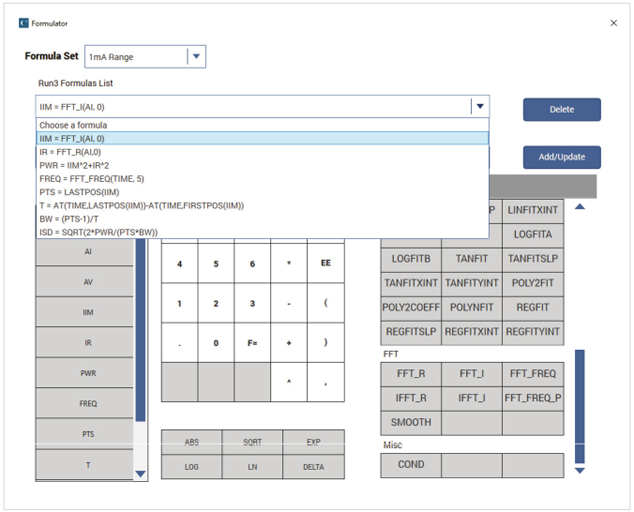Click the comma key
Image resolution: width=634 pixels, height=512 pixels.
(x=325, y=382)
